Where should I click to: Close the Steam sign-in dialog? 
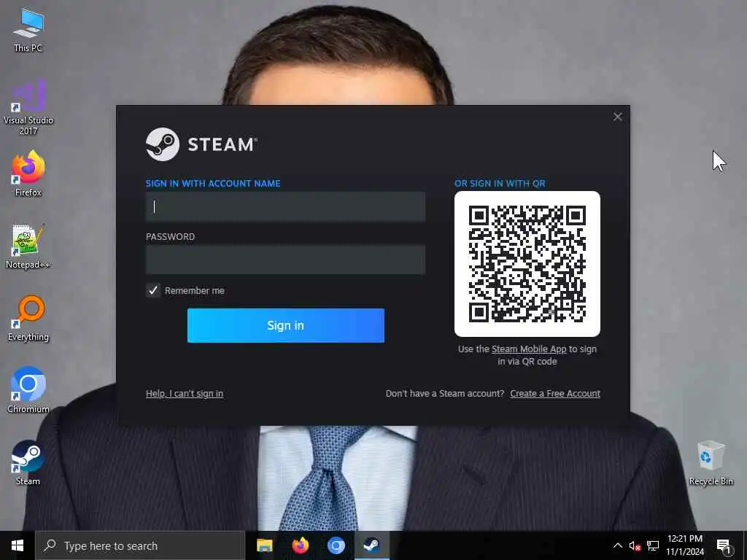click(617, 117)
